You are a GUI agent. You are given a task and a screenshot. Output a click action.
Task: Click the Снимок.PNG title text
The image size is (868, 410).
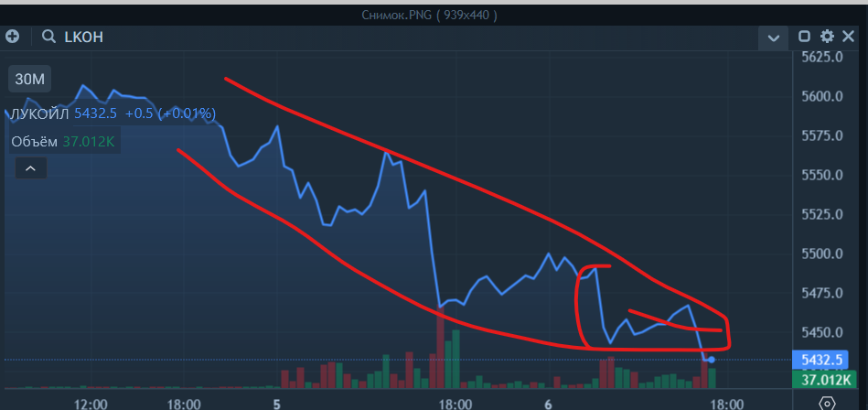[x=397, y=15]
